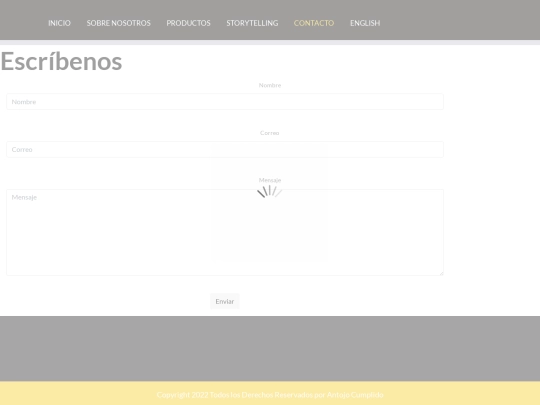This screenshot has height=405, width=540.
Task: Click the Nombre label above the field
Action: coord(270,85)
